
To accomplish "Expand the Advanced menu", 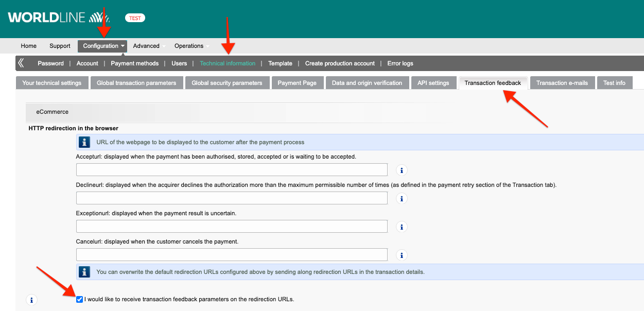I will pos(146,46).
